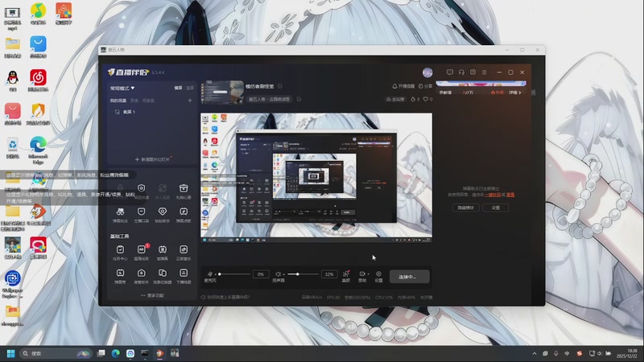Image resolution: width=644 pixels, height=362 pixels.
Task: Open the 礼物心愿 gift box tool
Action: tap(184, 191)
